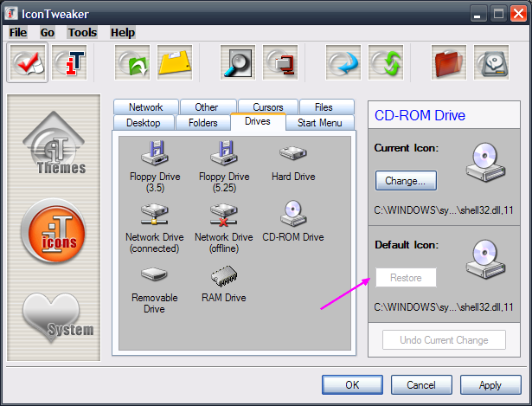The width and height of the screenshot is (532, 406).
Task: Open the Themes section in sidebar
Action: (54, 143)
